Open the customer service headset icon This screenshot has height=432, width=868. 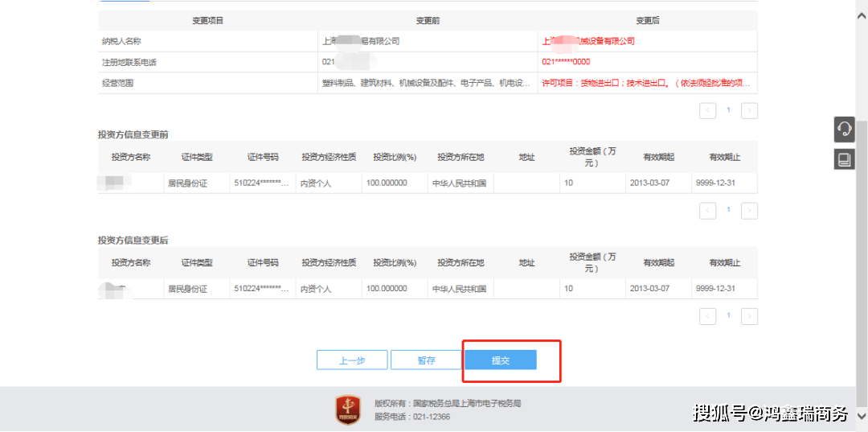(844, 130)
